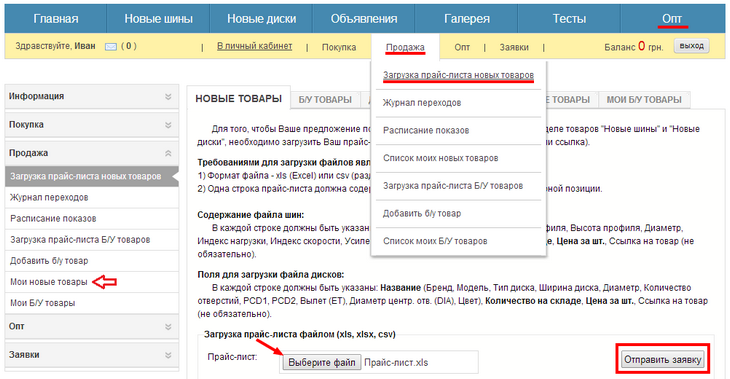Select sidebar item Загрузка прайс-листа Б/У товаров
Screen dimensions: 730x379
coord(92,240)
